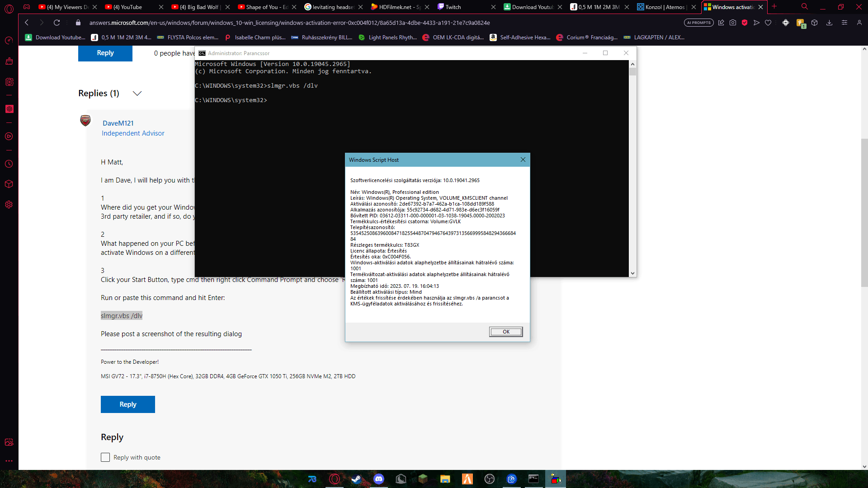
Task: Click the command prompt vertical scrollbar
Action: click(x=632, y=172)
